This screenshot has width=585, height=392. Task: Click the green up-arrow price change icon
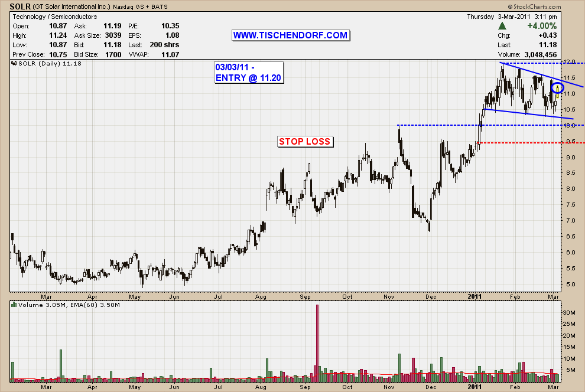[502, 26]
